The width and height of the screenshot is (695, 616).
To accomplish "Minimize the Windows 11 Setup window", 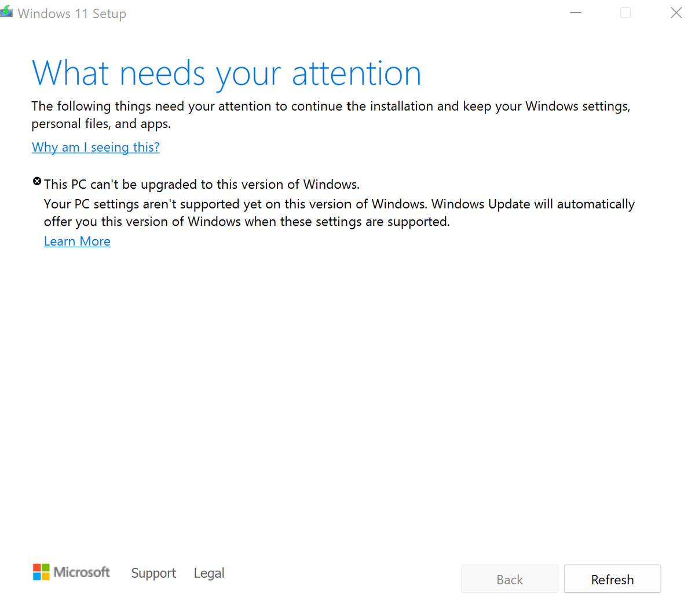I will point(576,13).
